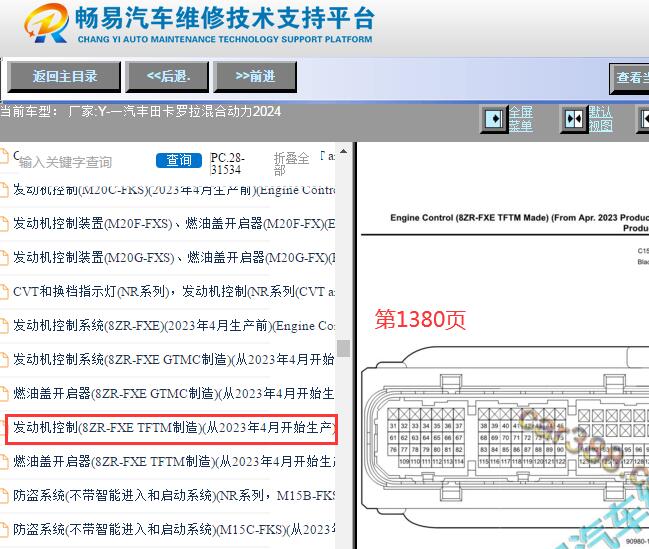Go back with the <<后退 button

(167, 77)
